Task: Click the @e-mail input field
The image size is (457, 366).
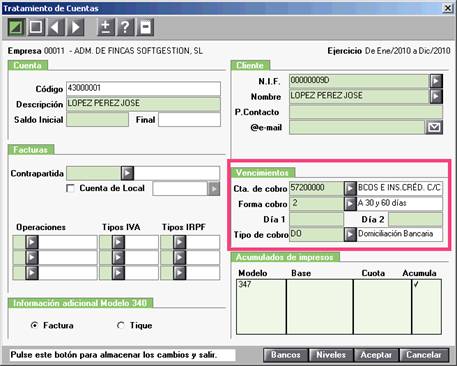Action: tap(357, 127)
